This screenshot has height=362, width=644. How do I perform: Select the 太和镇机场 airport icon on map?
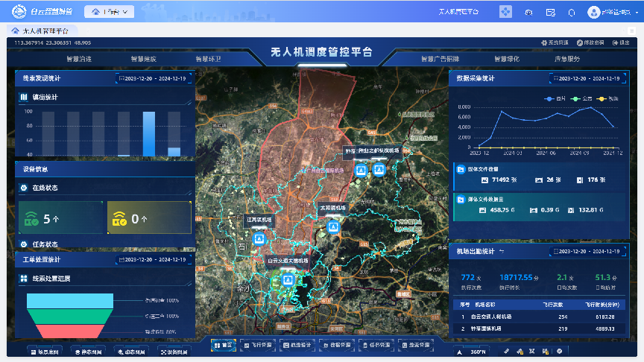click(x=333, y=226)
